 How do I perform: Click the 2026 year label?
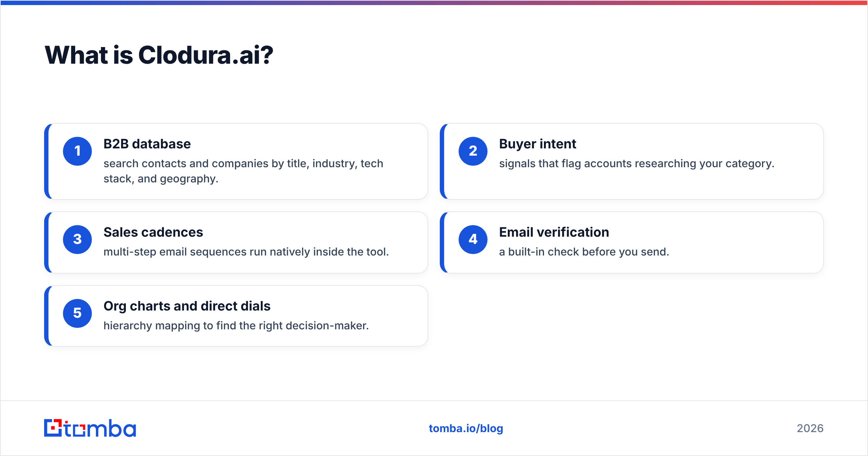click(810, 428)
